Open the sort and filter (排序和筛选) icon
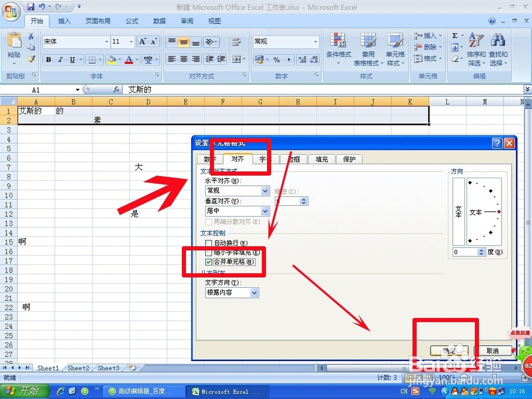Image resolution: width=532 pixels, height=399 pixels. [475, 48]
